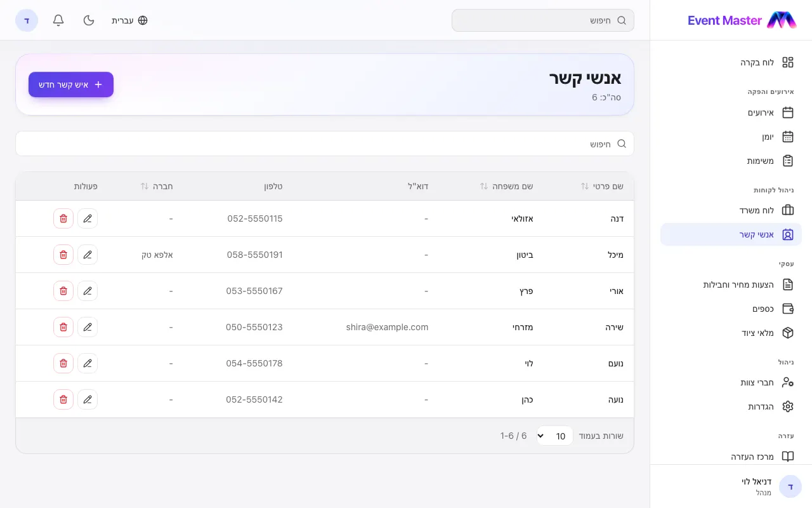Toggle dark mode moon icon

click(89, 20)
